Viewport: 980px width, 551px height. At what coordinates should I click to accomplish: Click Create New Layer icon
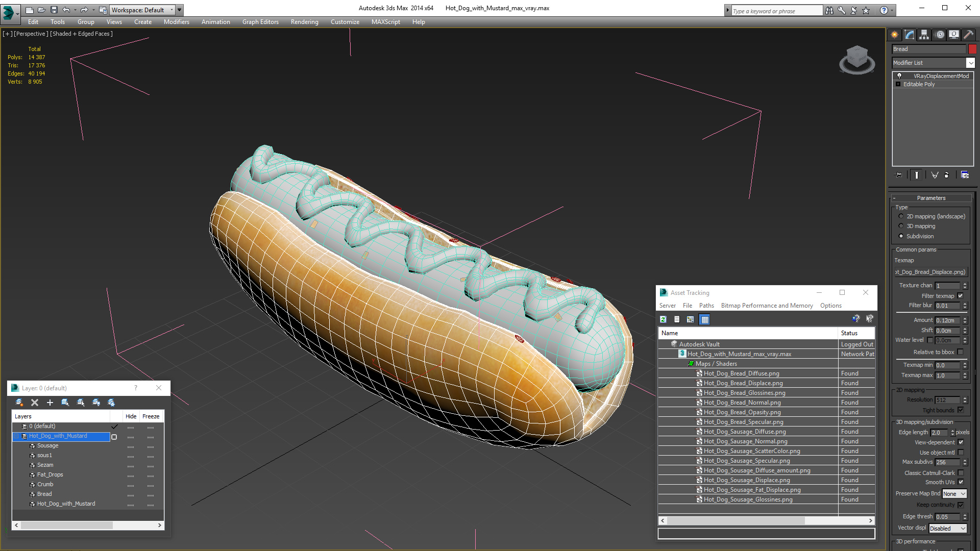(x=19, y=403)
